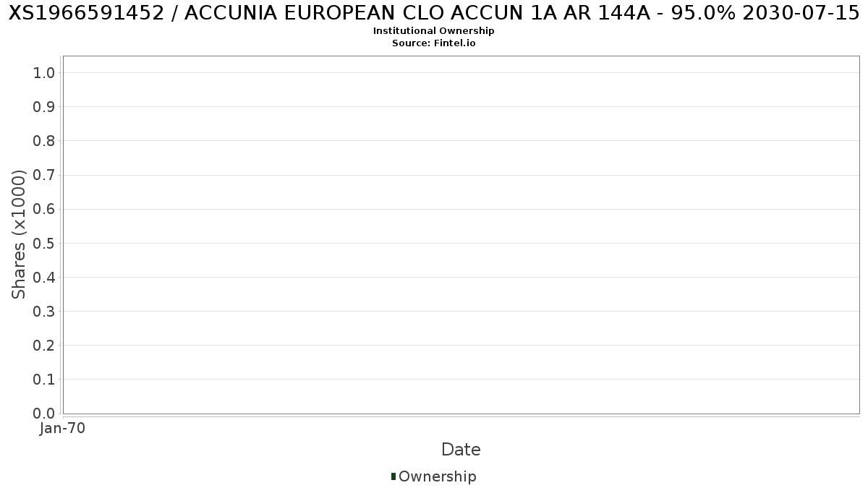Click the green Ownership legend color swatch
This screenshot has height=488, width=868.
click(x=393, y=476)
